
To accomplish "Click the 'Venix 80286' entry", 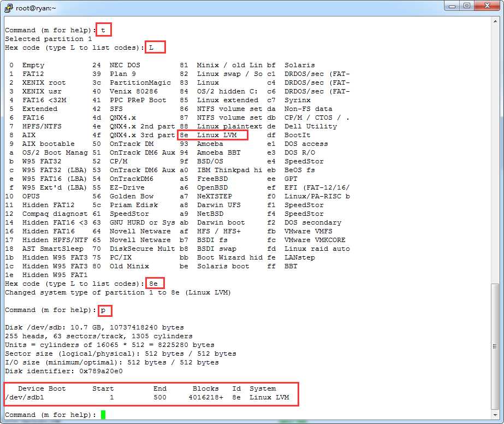I will point(134,91).
